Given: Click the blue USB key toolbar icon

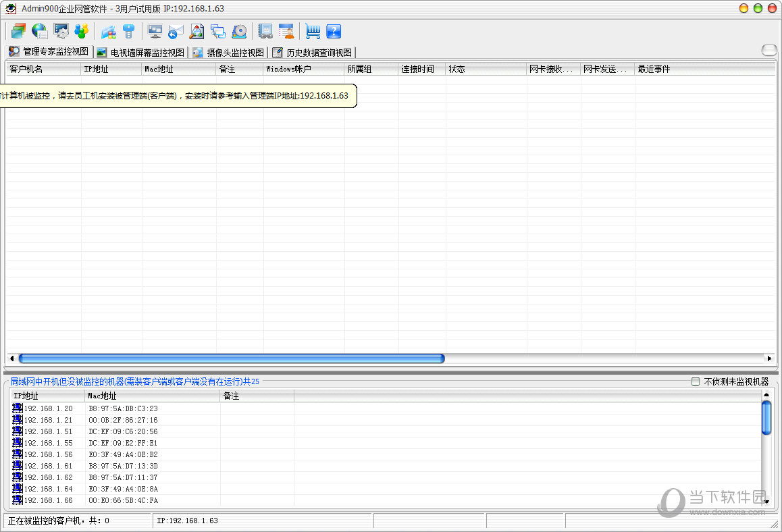Looking at the screenshot, I should pos(129,32).
